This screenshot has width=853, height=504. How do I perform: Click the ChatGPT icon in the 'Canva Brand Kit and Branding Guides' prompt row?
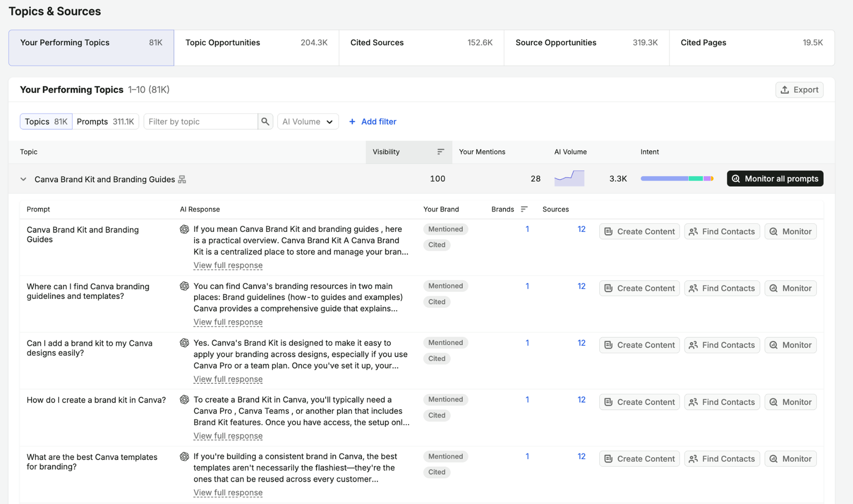pyautogui.click(x=184, y=229)
